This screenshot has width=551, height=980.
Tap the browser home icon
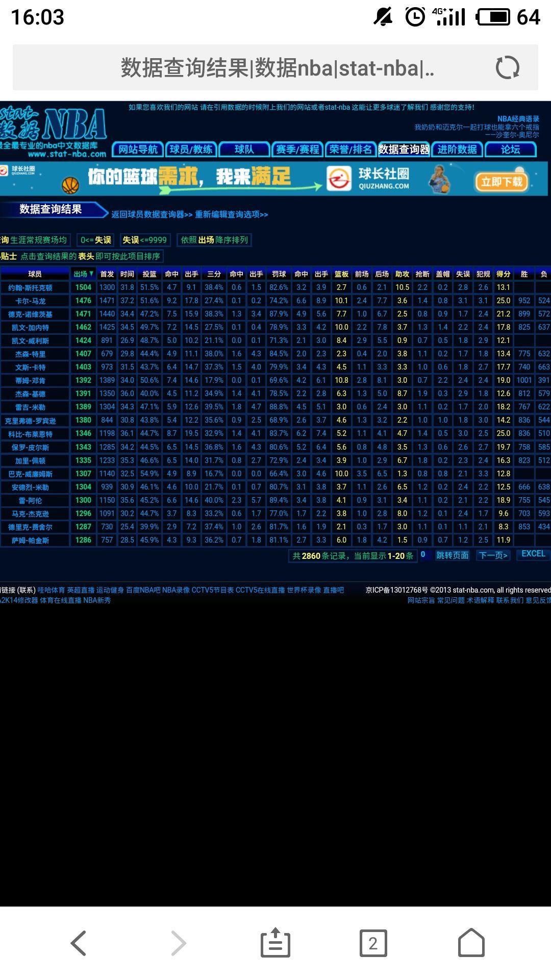[x=471, y=942]
